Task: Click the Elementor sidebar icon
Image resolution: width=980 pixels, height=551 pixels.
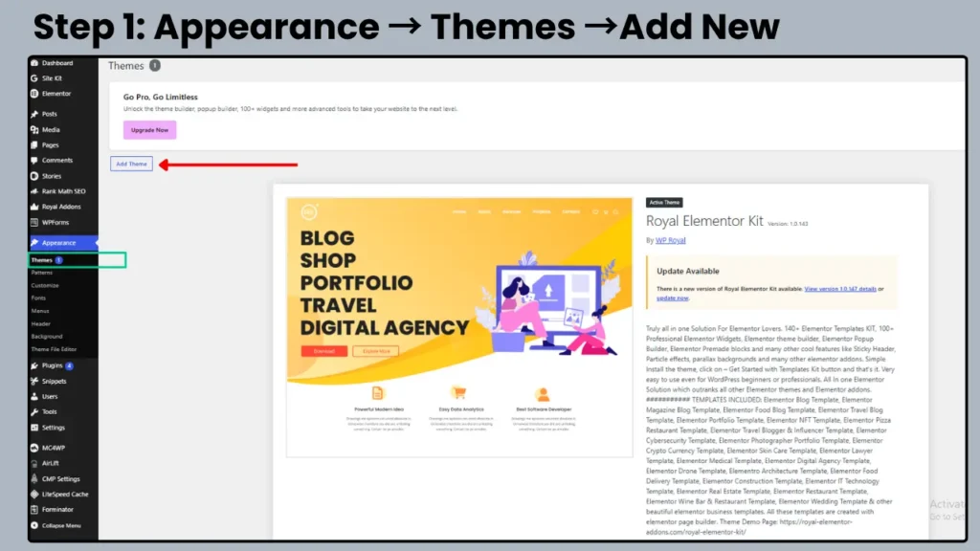Action: [x=34, y=94]
